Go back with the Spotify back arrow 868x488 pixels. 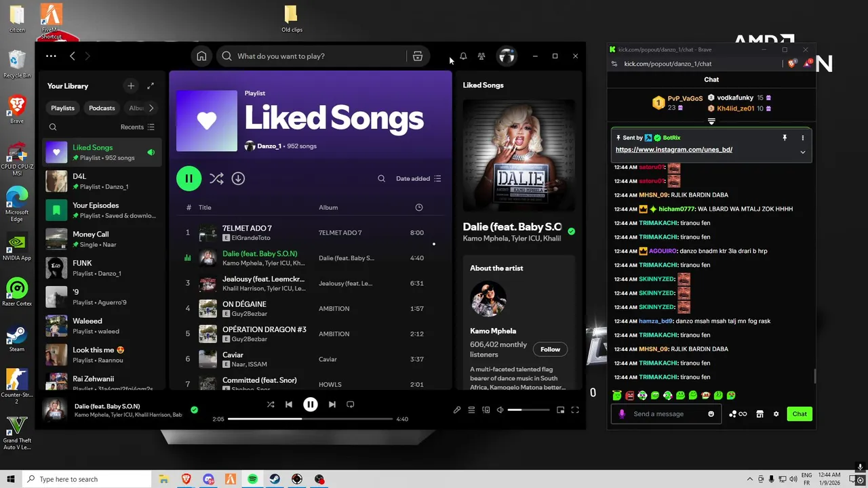click(x=73, y=56)
